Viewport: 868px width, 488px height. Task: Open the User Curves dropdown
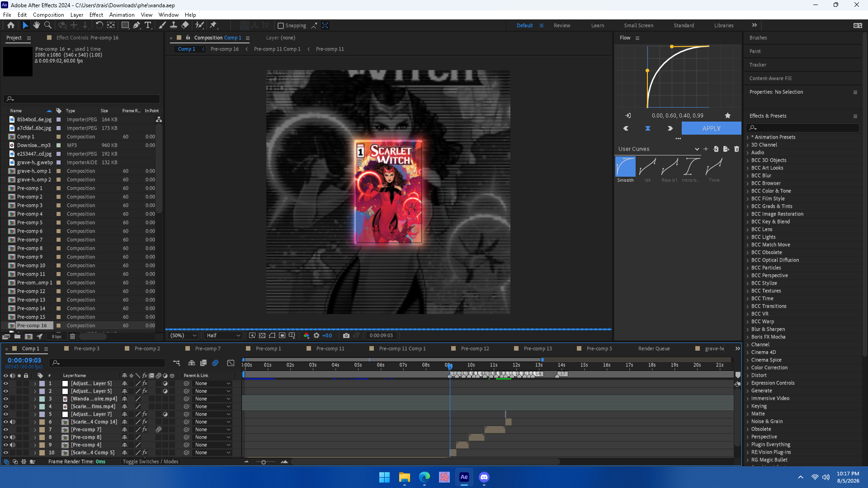(658, 149)
